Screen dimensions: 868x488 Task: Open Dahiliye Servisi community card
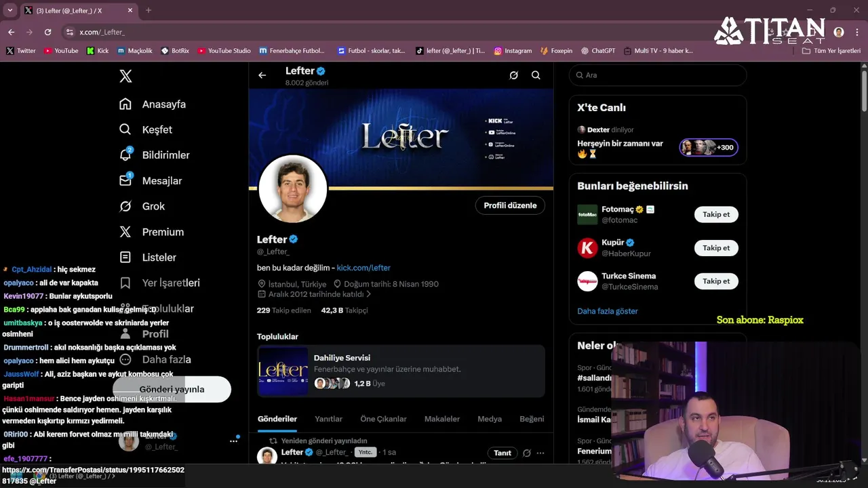coord(401,371)
